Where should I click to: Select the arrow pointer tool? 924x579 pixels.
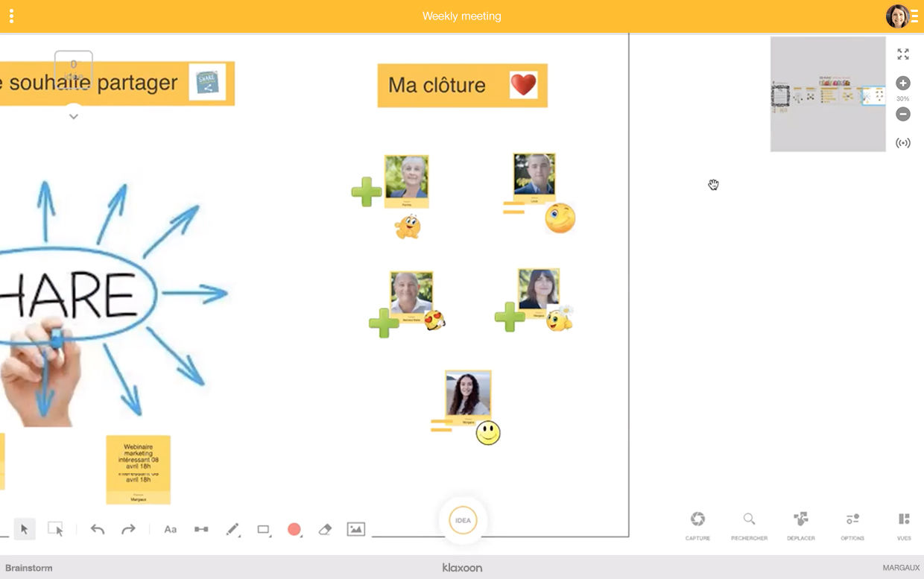tap(24, 529)
